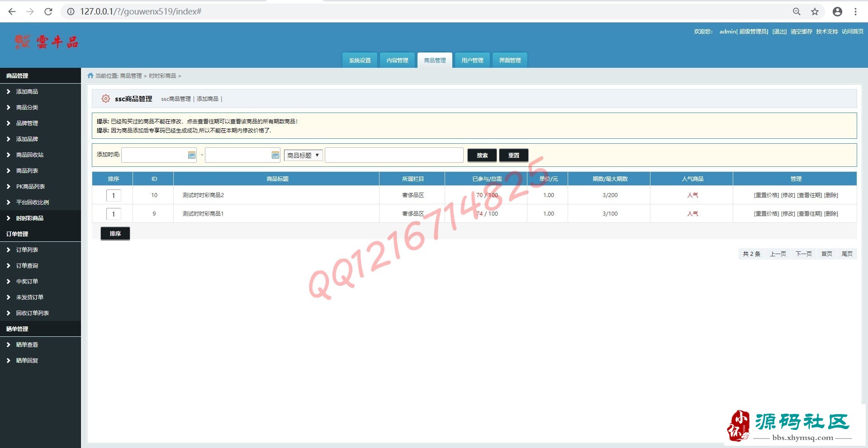
Task: Click the 搜索 search button
Action: (x=482, y=155)
